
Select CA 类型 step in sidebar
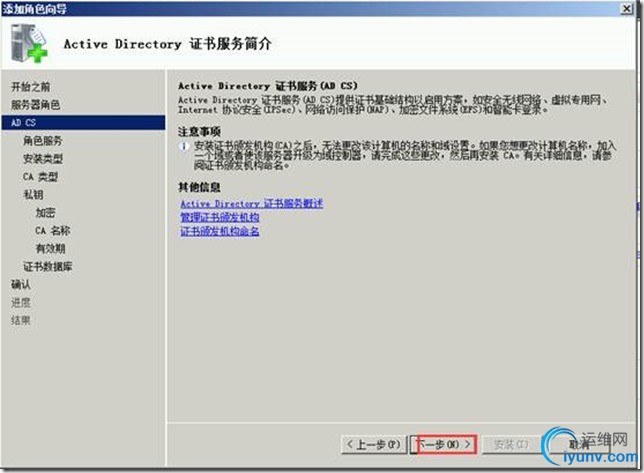click(40, 177)
